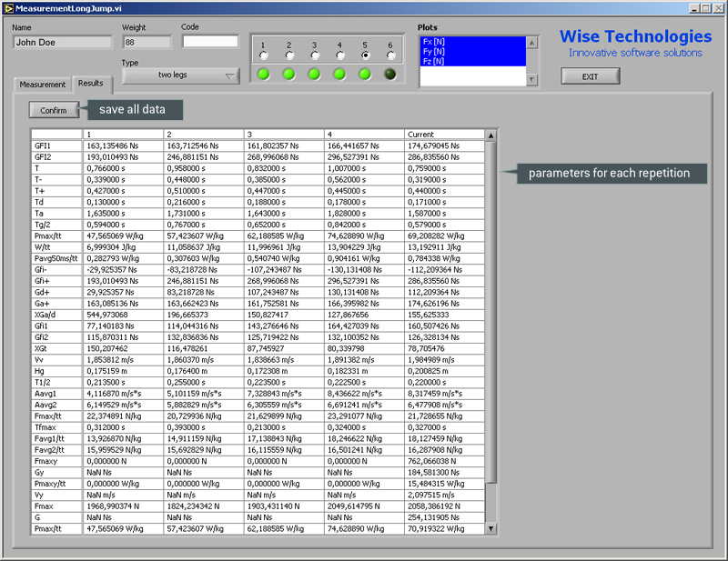Click cell -130,131408 Ns
728x561 pixels.
click(364, 270)
